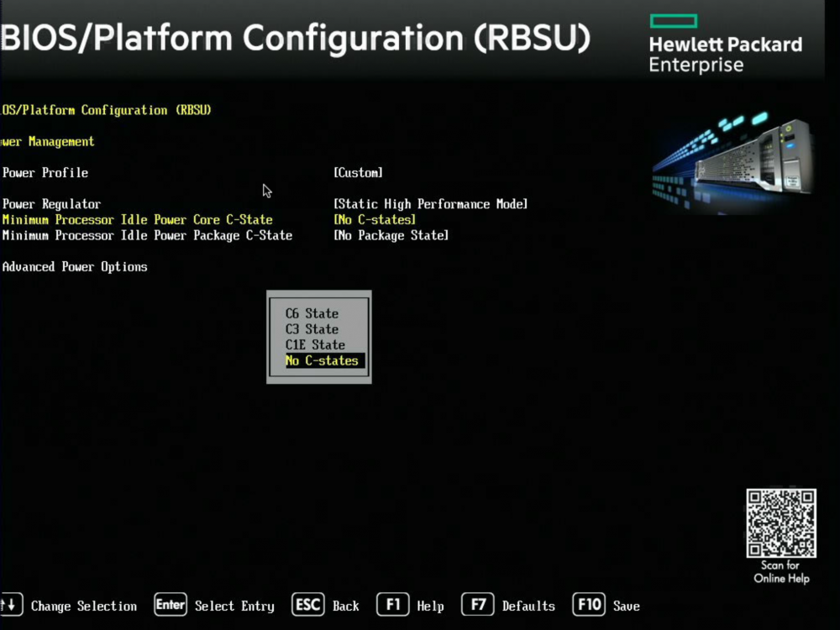840x630 pixels.
Task: Click the online help QR code
Action: pyautogui.click(x=781, y=522)
